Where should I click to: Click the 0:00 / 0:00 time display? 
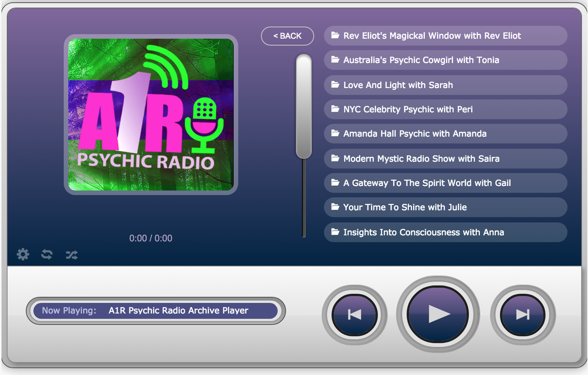tap(150, 238)
